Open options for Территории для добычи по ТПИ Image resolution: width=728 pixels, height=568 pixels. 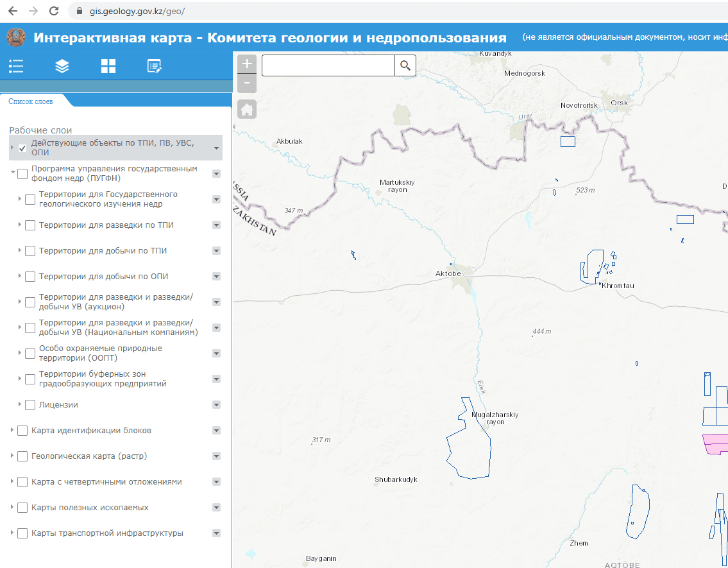(x=216, y=251)
